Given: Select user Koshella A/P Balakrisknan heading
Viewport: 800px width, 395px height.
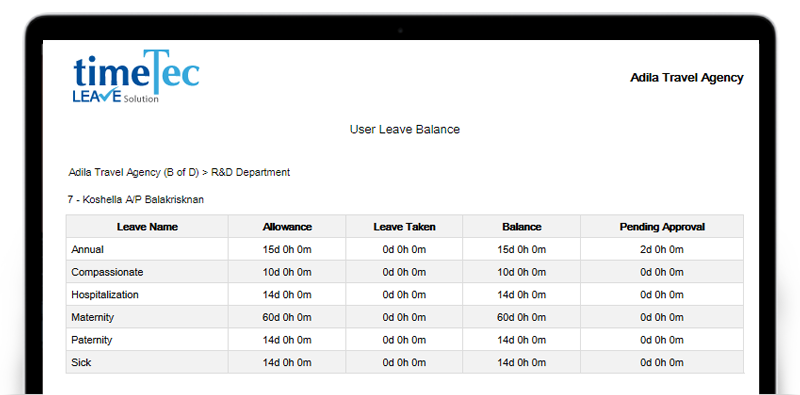Looking at the screenshot, I should (136, 200).
